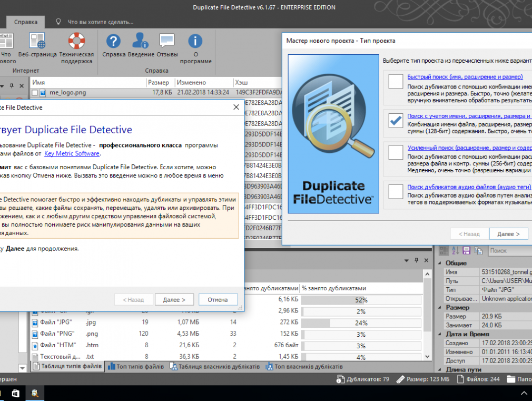Image resolution: width=532 pixels, height=401 pixels.
Task: Click the 52% duplicates usage bar
Action: (361, 300)
